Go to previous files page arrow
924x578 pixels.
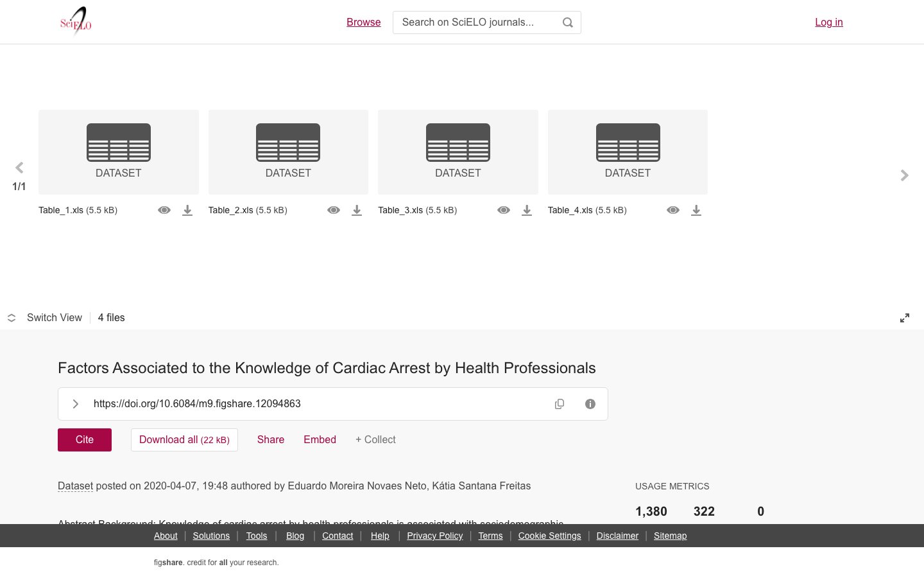point(19,168)
